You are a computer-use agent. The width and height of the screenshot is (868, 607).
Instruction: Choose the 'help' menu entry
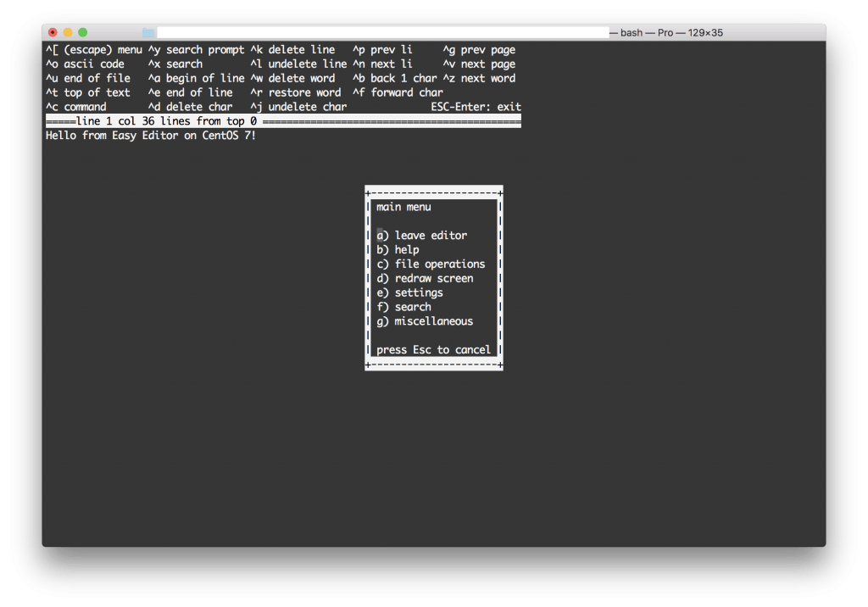pos(406,250)
